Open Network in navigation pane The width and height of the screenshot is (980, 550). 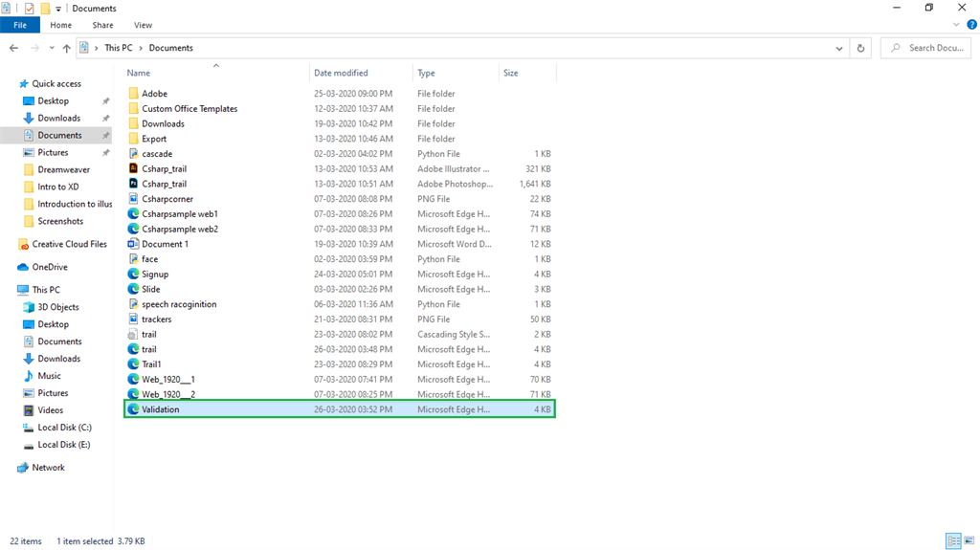click(x=48, y=468)
